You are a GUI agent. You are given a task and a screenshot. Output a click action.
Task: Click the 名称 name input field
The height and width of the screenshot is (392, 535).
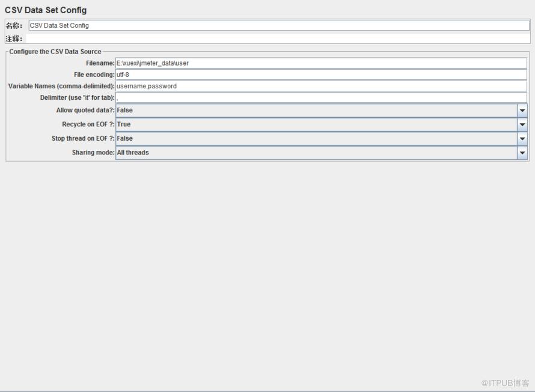279,26
